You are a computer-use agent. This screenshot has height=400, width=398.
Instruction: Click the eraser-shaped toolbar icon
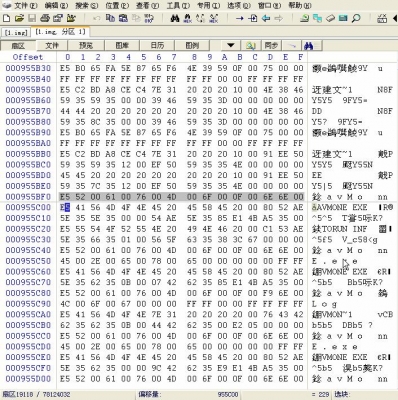pos(330,18)
